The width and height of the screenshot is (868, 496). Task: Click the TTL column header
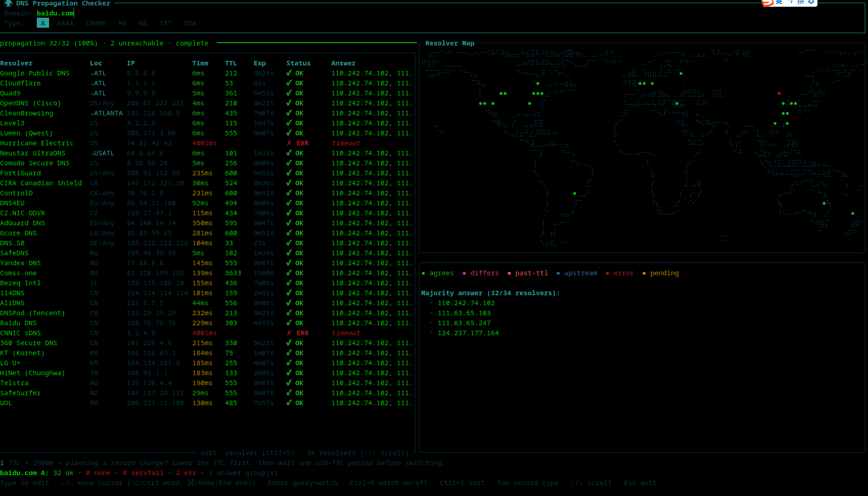coord(231,63)
